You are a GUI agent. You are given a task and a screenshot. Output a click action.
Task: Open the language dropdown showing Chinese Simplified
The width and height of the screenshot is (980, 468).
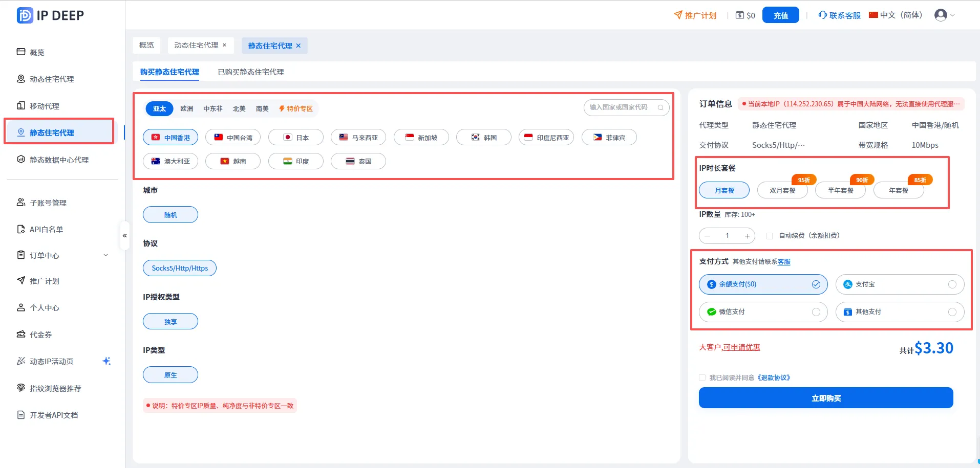[x=896, y=15]
